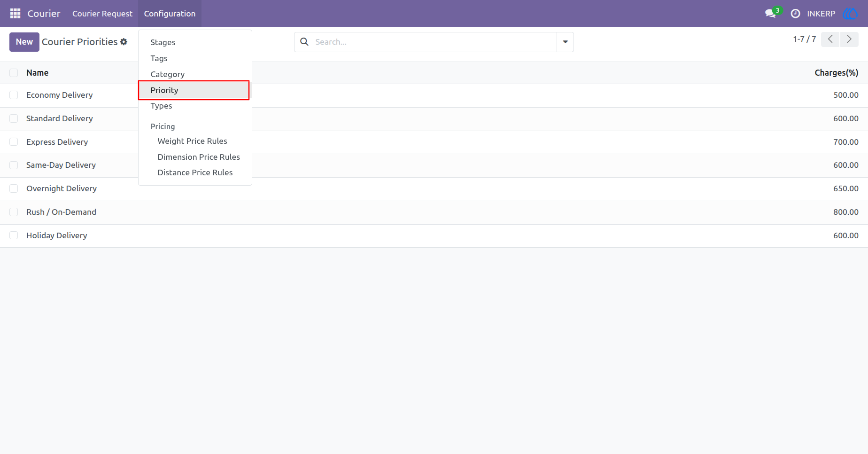Open the discuss messages icon with badge

pyautogui.click(x=773, y=13)
